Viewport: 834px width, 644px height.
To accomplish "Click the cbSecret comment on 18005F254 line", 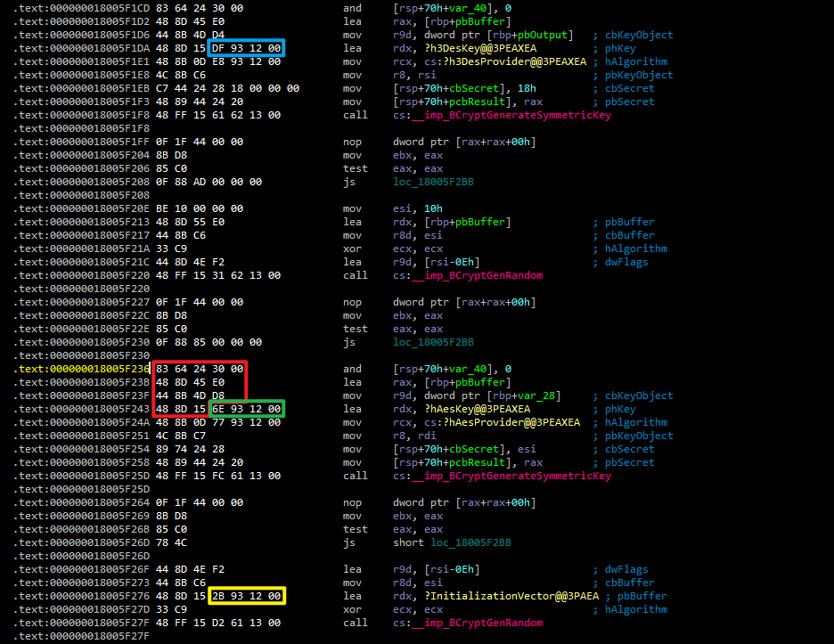I will click(x=630, y=449).
